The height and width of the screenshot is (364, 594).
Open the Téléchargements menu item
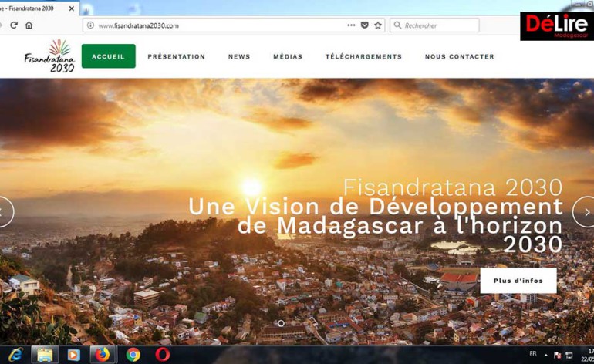coord(363,56)
